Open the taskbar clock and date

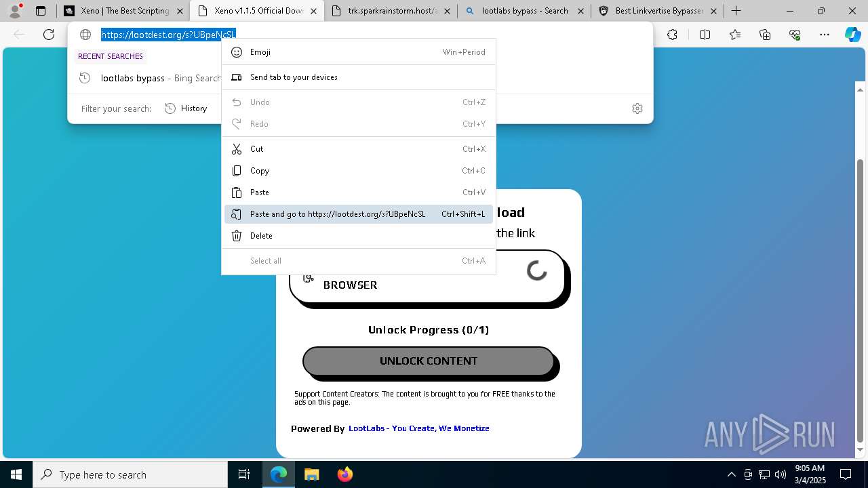[810, 474]
